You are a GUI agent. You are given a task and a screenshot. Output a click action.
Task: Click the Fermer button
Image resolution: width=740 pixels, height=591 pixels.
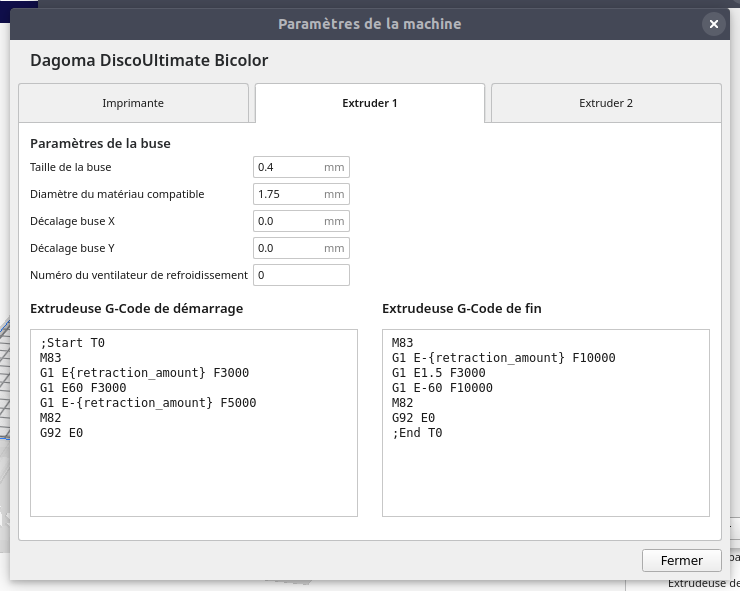point(681,560)
